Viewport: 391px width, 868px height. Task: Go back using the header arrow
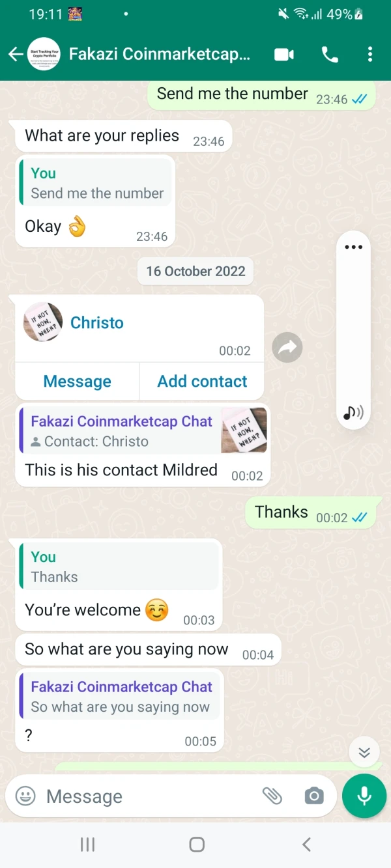coord(16,55)
